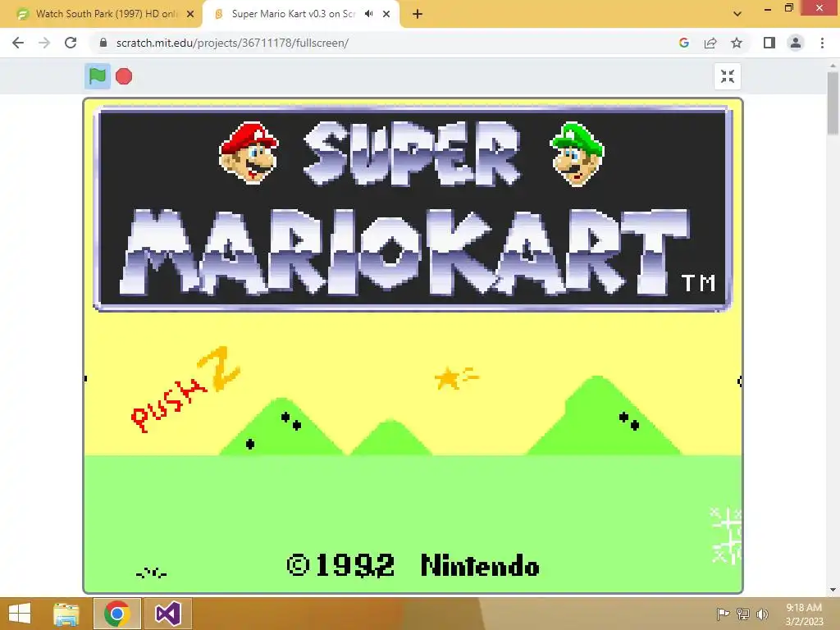This screenshot has height=630, width=840.
Task: Open the Chrome profile menu
Action: coord(796,43)
